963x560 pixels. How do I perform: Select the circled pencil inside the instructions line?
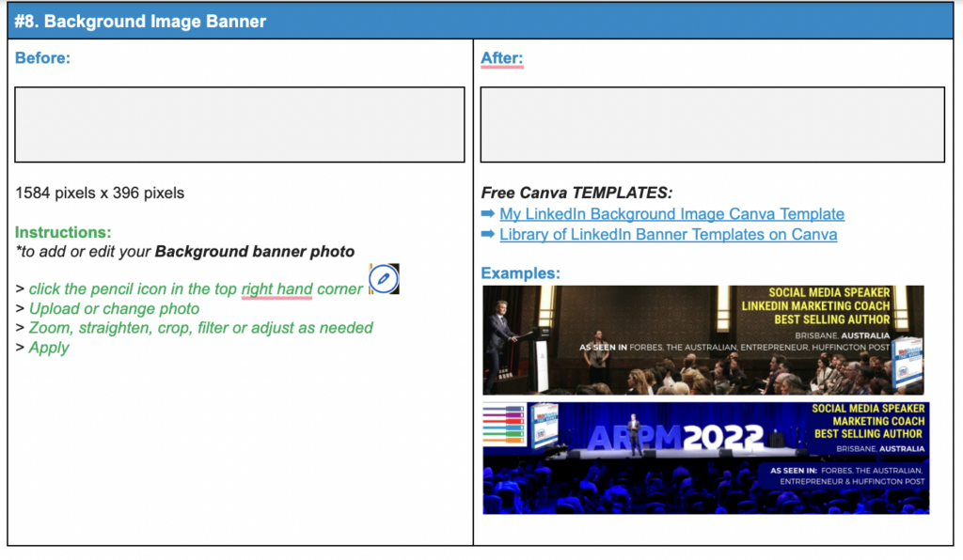tap(386, 279)
